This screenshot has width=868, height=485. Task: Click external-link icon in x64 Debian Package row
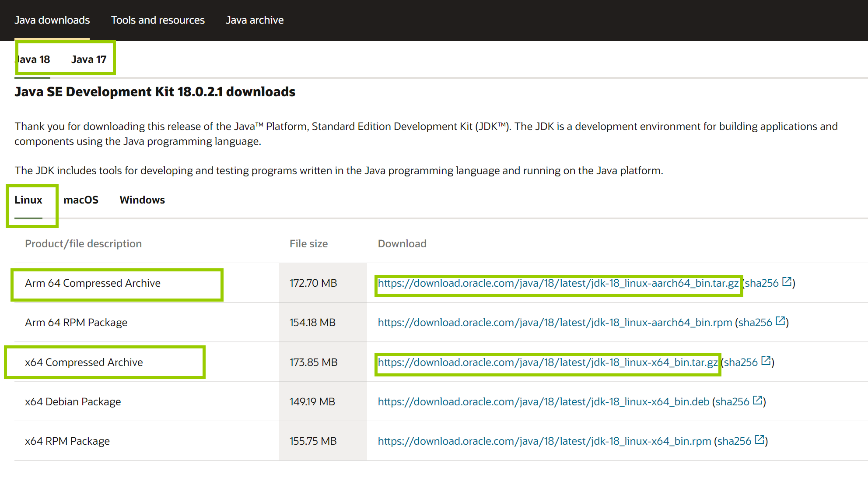pos(757,400)
